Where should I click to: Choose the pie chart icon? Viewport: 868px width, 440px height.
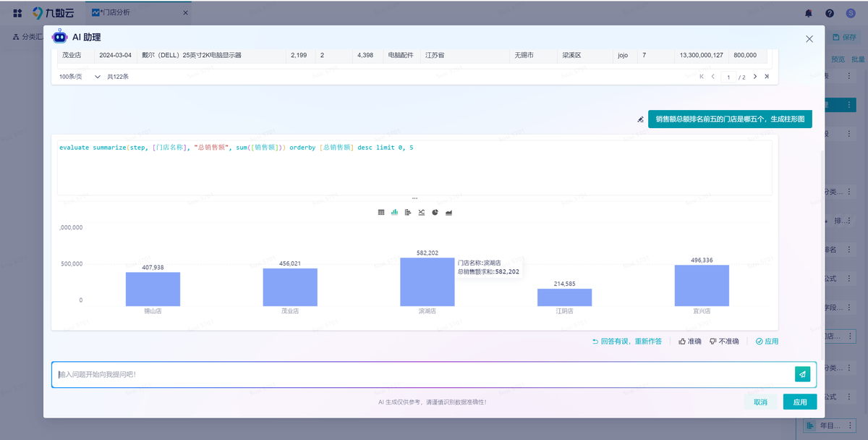click(x=435, y=213)
